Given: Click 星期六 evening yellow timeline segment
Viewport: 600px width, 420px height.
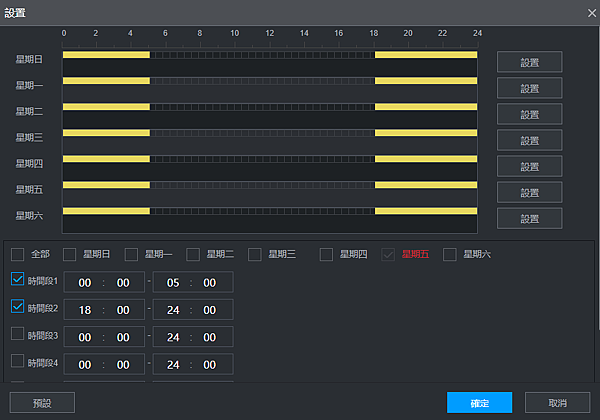Looking at the screenshot, I should pyautogui.click(x=426, y=211).
